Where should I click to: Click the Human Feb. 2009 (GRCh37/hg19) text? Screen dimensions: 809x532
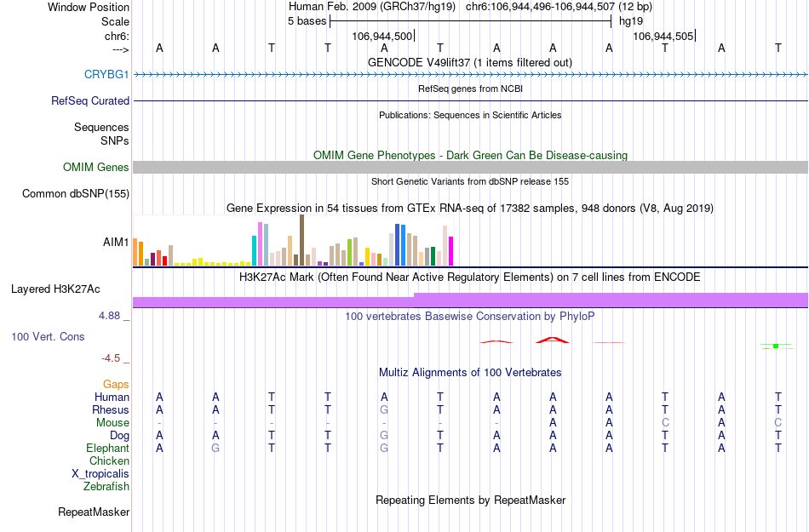(x=372, y=7)
